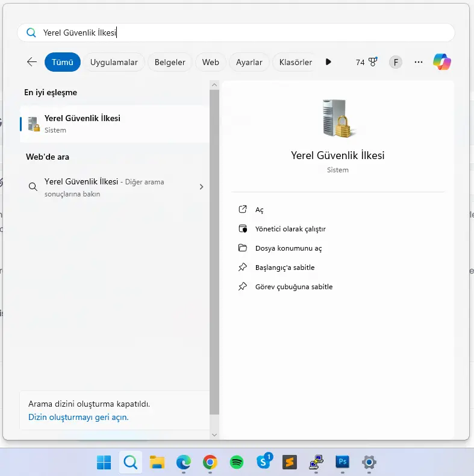Click the taskbar Search icon
Screen dimensions: 474x476
131,462
